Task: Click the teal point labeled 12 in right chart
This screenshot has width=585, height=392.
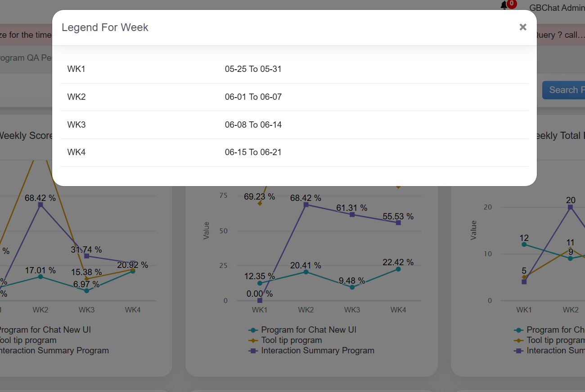Action: coord(524,245)
